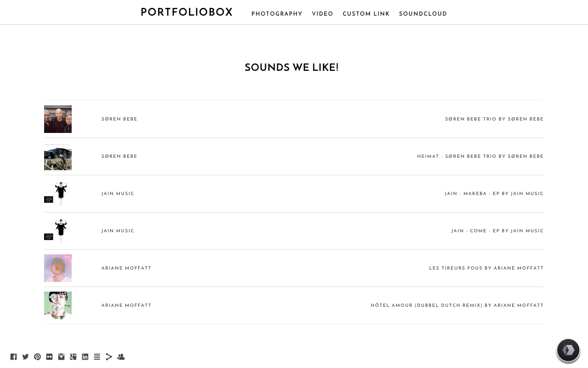Play Les Tireurs Fous track thumbnail

pyautogui.click(x=58, y=268)
